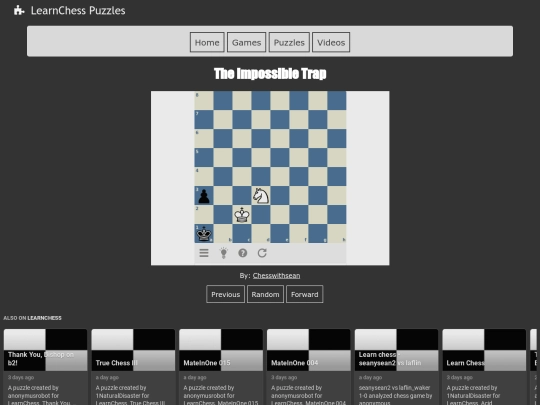Click the black king on a1
This screenshot has width=540, height=405.
204,234
